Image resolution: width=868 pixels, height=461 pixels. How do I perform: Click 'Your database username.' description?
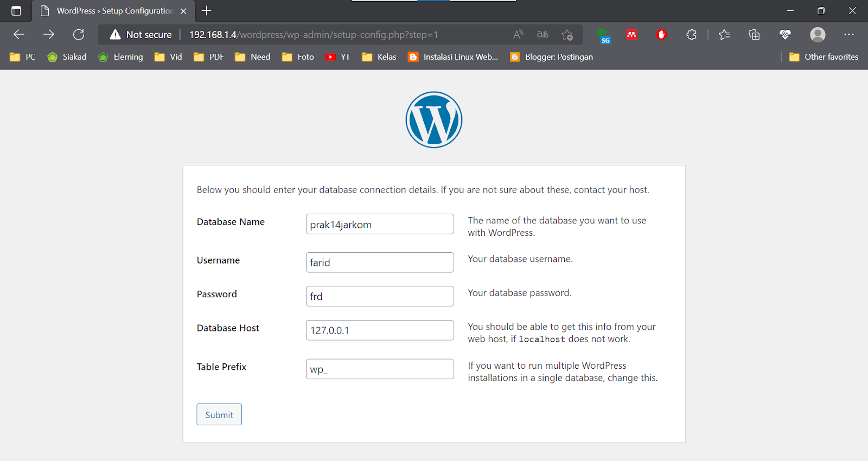point(520,259)
